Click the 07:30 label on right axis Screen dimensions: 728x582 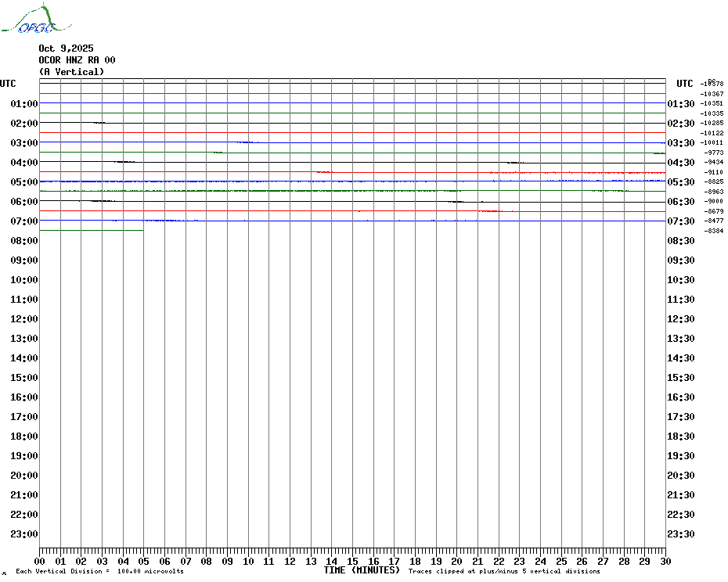[x=681, y=221]
